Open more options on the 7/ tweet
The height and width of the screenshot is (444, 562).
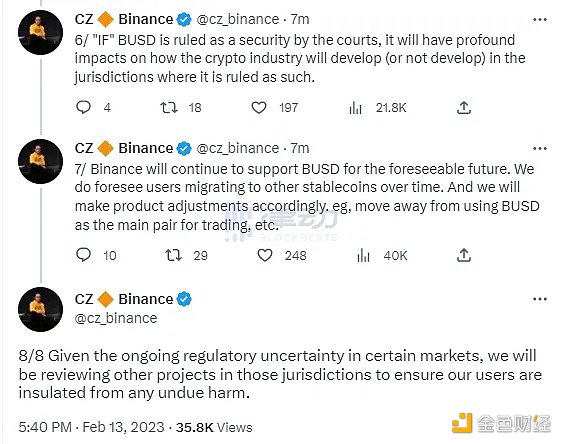point(540,148)
